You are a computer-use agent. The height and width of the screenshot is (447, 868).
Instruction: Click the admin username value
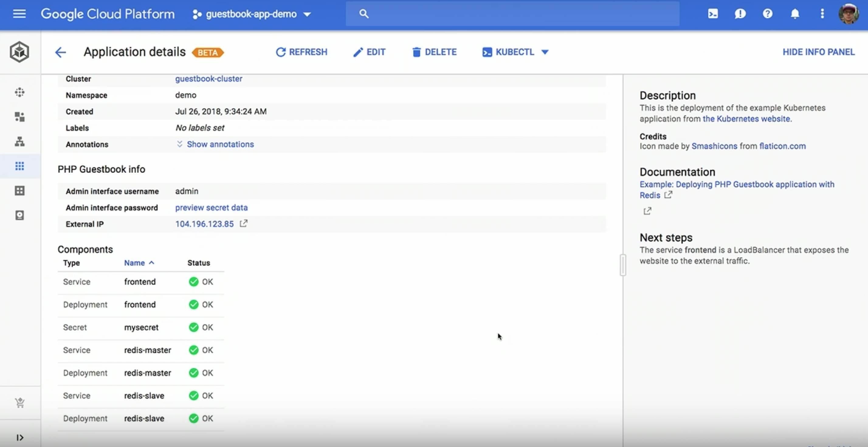[x=187, y=191]
